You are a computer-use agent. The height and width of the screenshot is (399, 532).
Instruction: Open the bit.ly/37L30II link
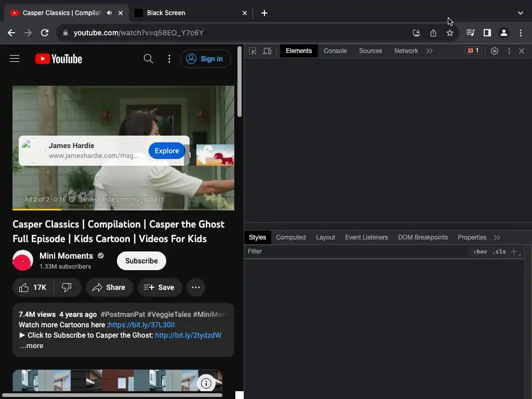(x=141, y=325)
